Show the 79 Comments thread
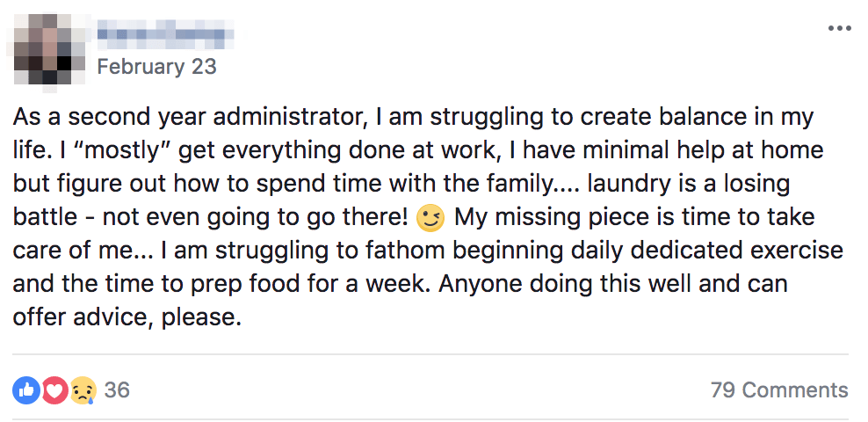The width and height of the screenshot is (868, 422). (779, 390)
